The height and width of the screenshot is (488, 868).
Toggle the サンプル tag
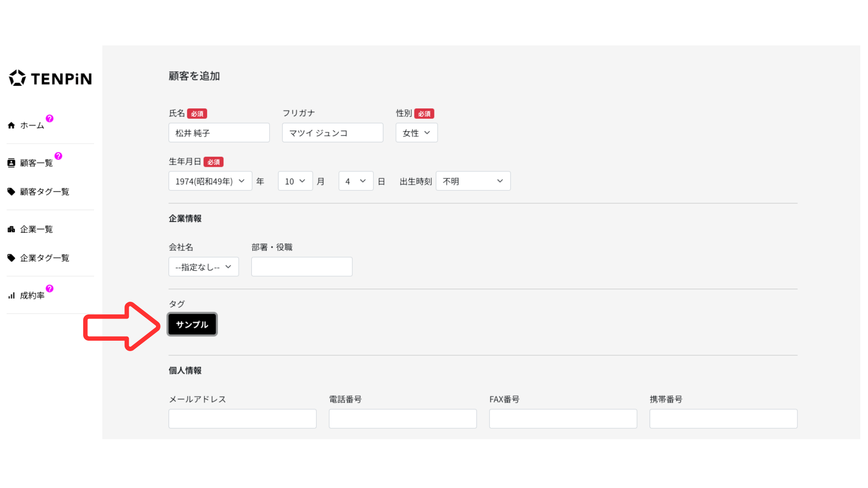point(192,324)
